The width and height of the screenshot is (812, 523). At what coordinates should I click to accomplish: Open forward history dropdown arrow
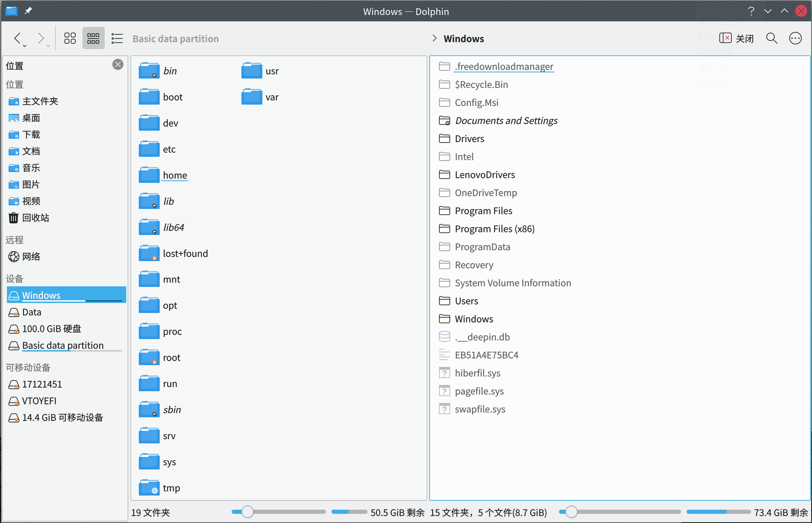[x=48, y=46]
